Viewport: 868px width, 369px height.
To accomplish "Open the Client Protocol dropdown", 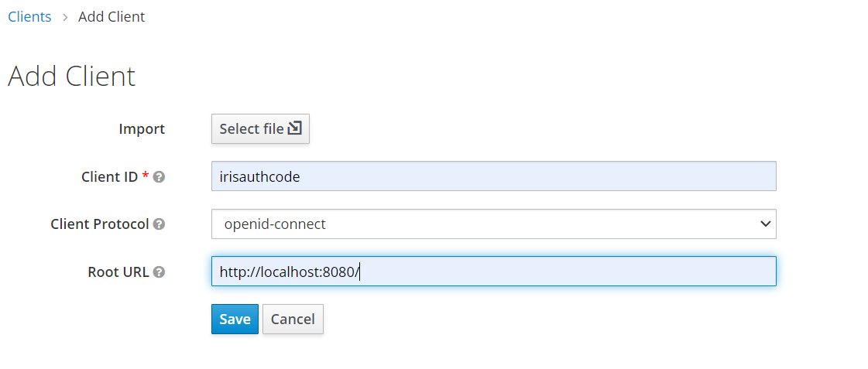I will [493, 224].
